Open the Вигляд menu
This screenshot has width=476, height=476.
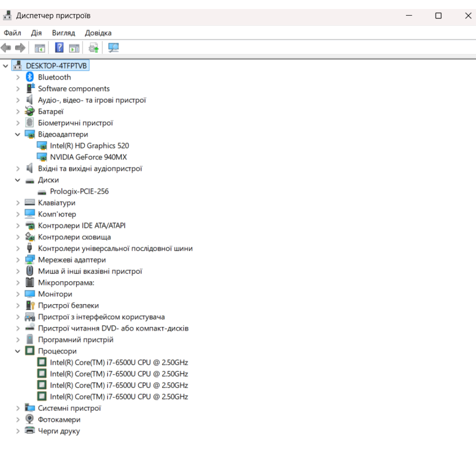[x=63, y=33]
